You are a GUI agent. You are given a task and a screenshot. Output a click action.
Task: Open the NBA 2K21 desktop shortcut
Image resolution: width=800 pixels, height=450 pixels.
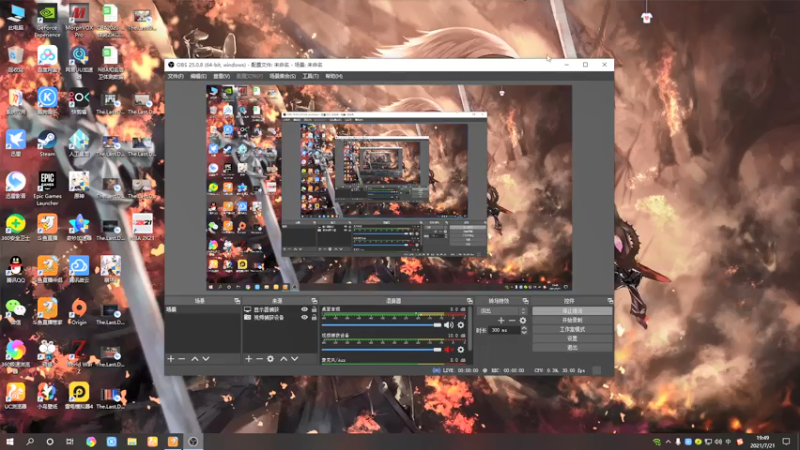[x=142, y=227]
